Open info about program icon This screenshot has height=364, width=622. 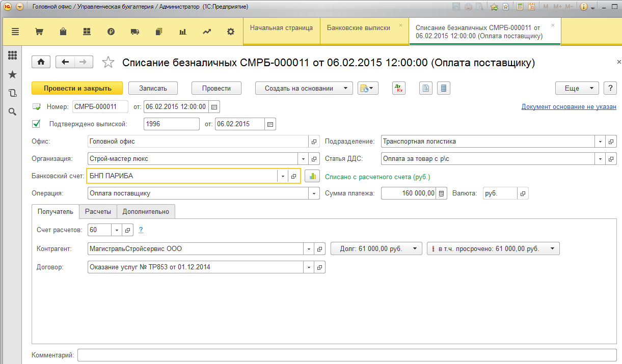(584, 7)
